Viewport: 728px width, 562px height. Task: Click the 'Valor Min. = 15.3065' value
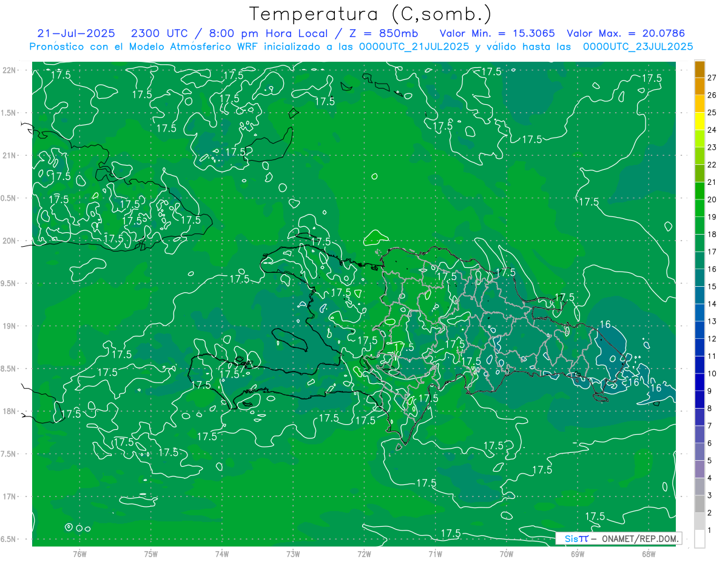pyautogui.click(x=497, y=33)
